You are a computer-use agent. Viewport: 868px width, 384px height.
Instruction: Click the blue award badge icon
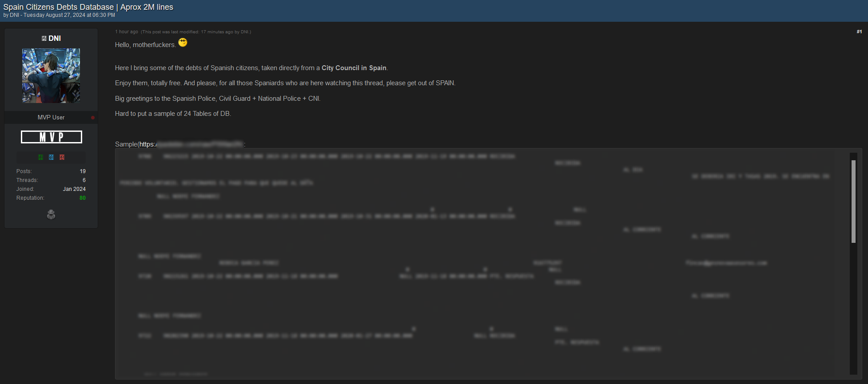point(51,157)
